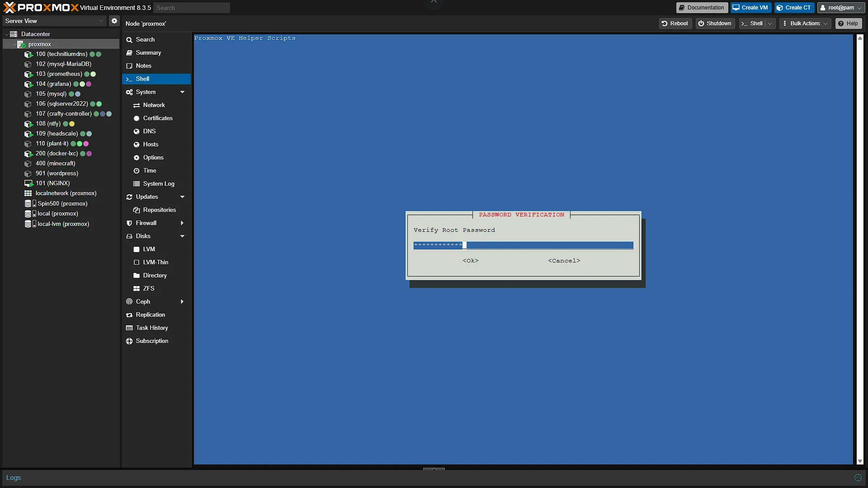Click the container icon for 400 (minecraft)
This screenshot has width=868, height=488.
point(28,164)
